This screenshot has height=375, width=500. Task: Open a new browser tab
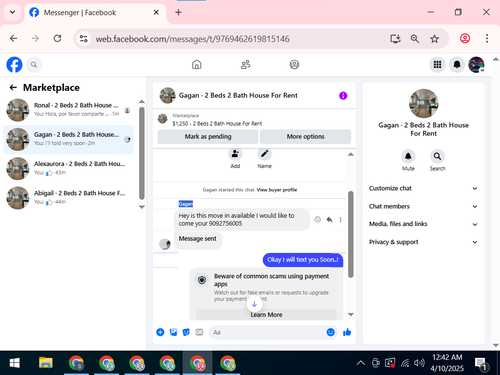(x=178, y=12)
